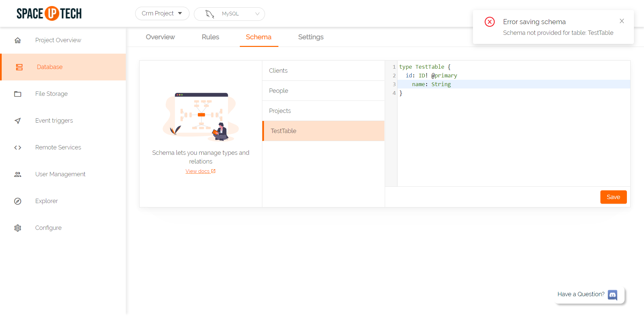644x316 pixels.
Task: Expand the MySQL database selector
Action: point(230,14)
